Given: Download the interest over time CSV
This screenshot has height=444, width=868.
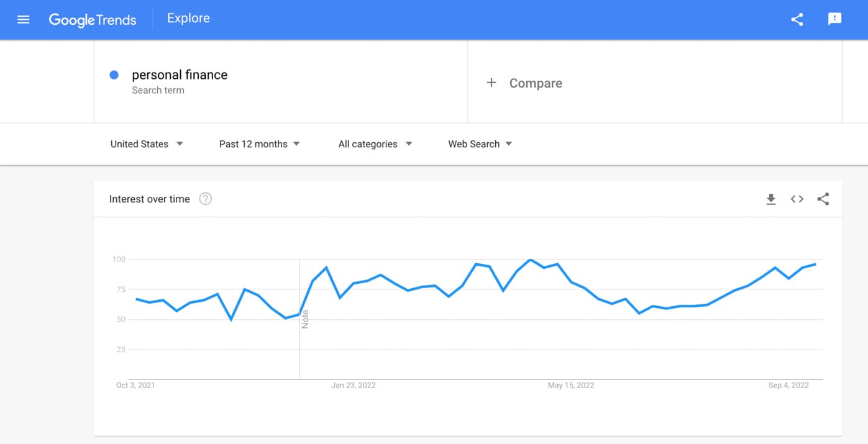Looking at the screenshot, I should [771, 199].
